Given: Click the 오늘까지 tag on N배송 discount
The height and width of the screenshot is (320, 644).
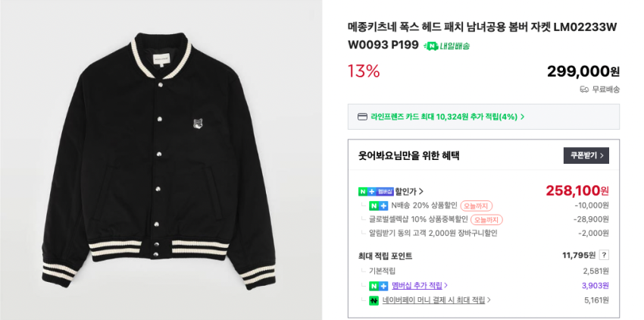Looking at the screenshot, I should [x=476, y=205].
